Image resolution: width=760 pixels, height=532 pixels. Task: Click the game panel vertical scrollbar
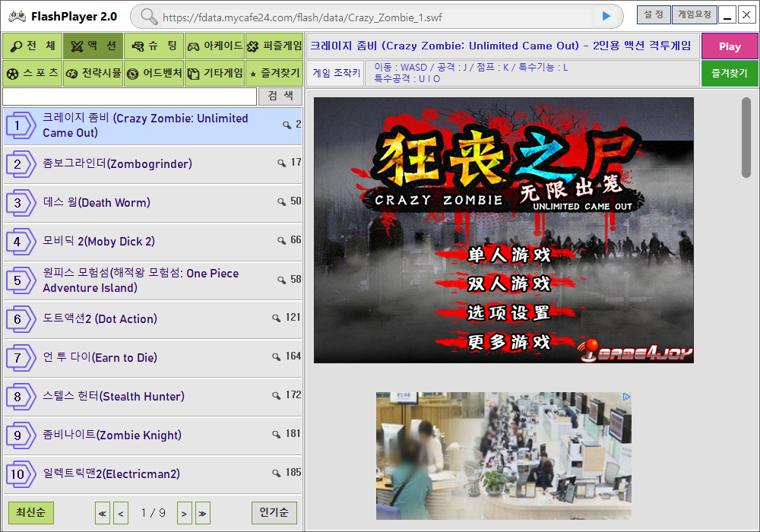tap(746, 138)
